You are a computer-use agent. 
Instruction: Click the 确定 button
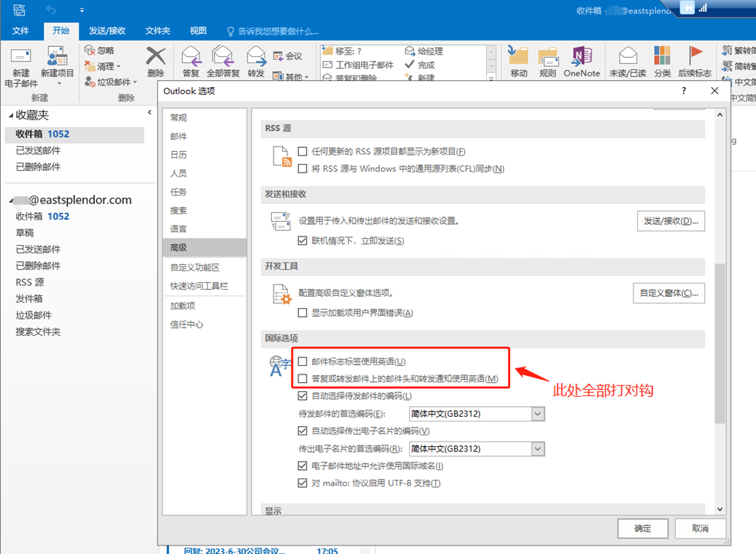click(642, 529)
